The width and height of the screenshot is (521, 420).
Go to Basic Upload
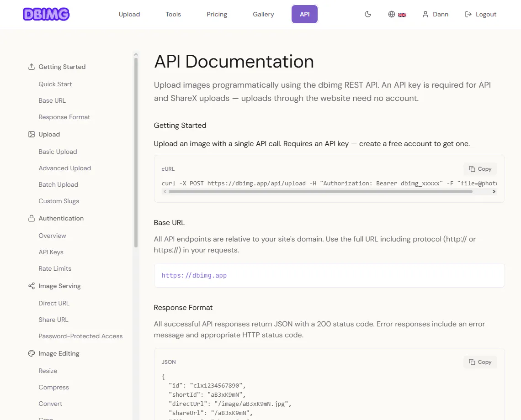58,152
